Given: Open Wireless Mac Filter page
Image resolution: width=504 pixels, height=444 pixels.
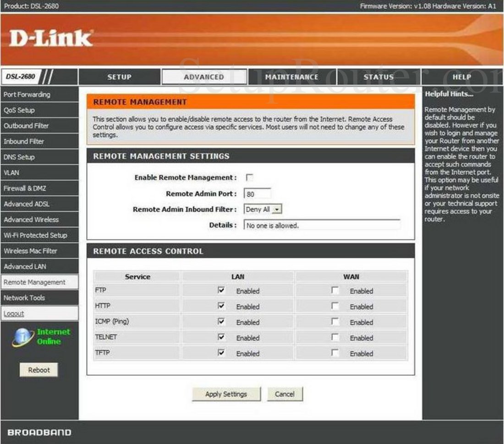Looking at the screenshot, I should 39,251.
